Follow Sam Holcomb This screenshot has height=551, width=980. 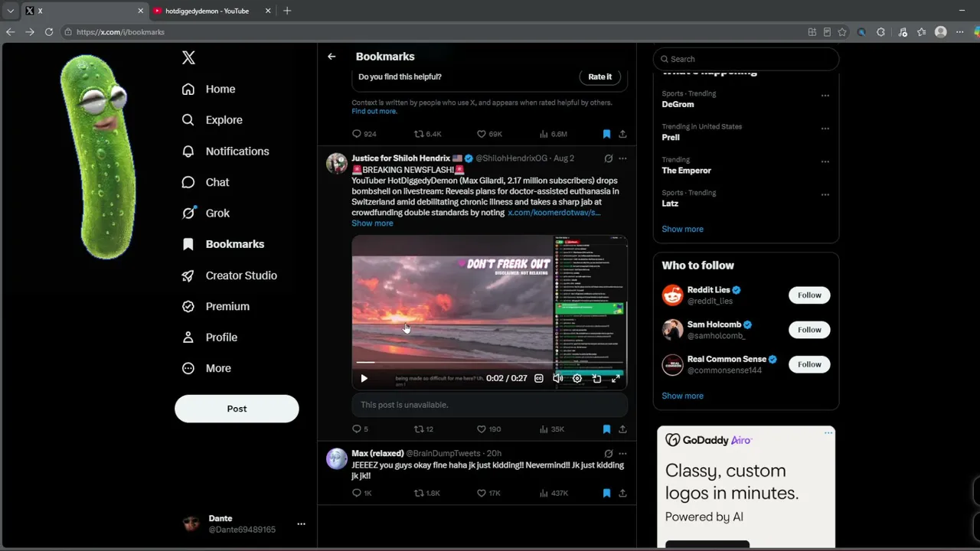[x=809, y=330]
